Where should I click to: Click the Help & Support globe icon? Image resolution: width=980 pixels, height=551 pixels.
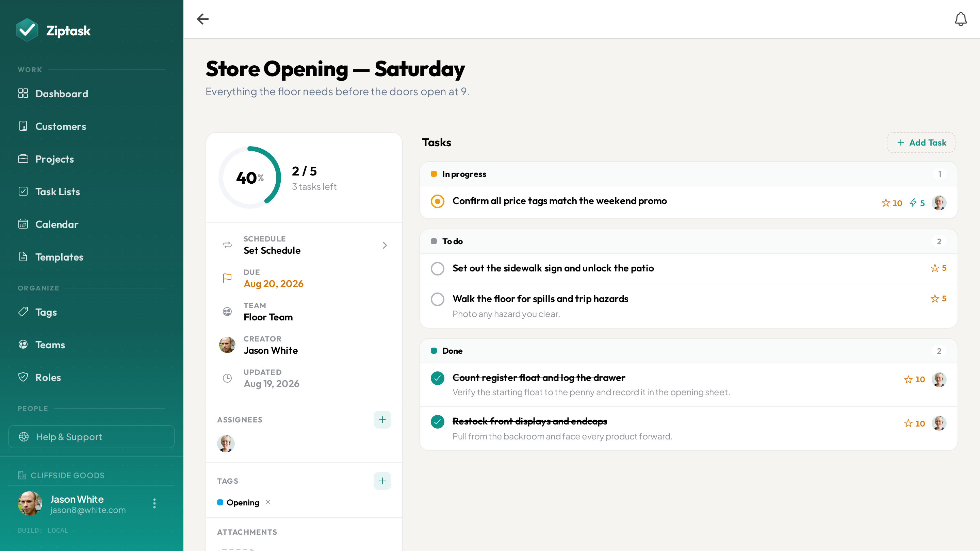click(x=24, y=436)
